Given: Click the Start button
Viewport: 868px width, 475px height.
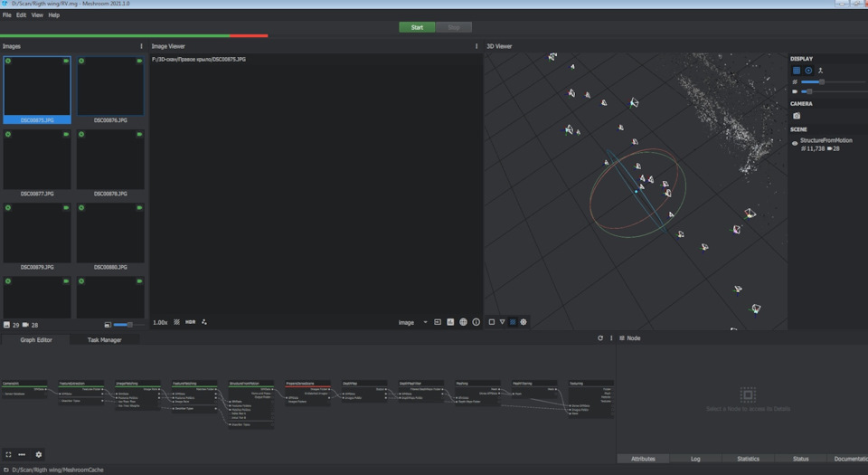Looking at the screenshot, I should coord(417,27).
